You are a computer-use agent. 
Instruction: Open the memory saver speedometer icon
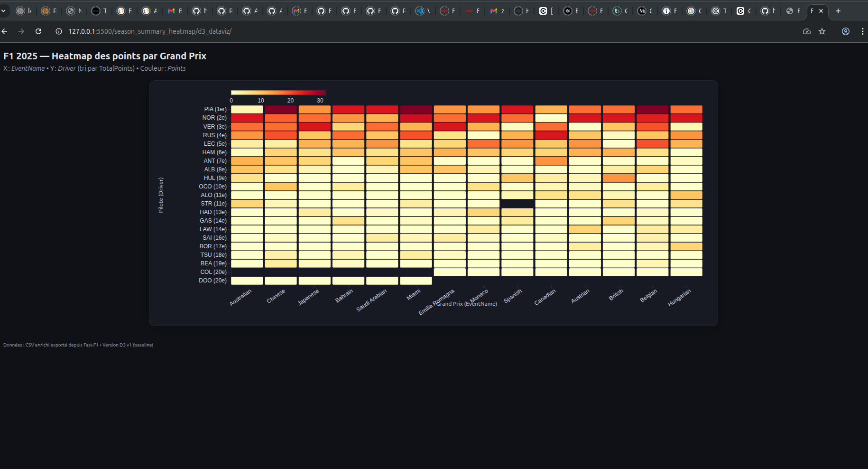tap(807, 31)
